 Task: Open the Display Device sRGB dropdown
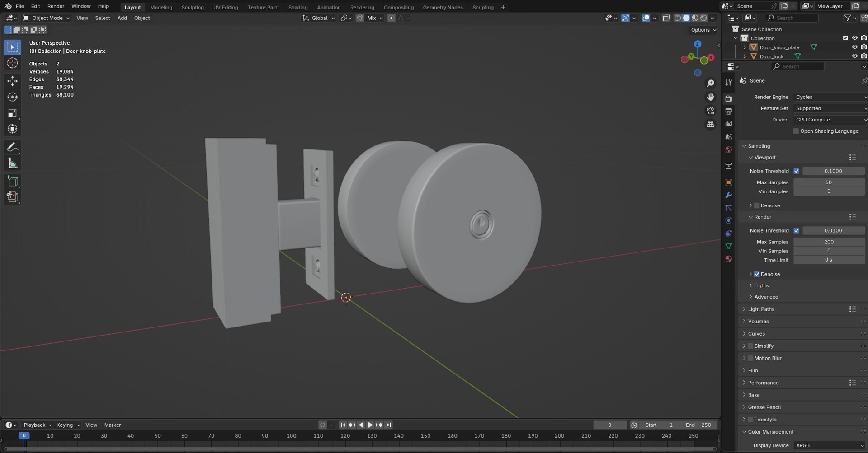pos(830,445)
